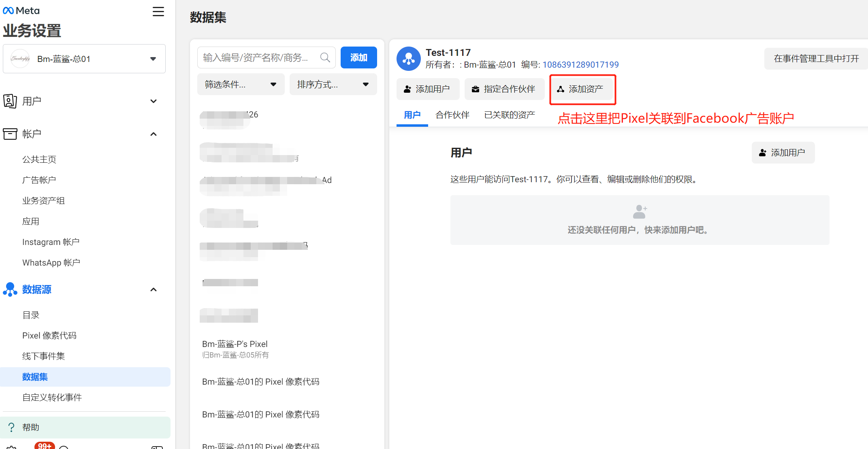This screenshot has height=449, width=868.
Task: Click the 数据集 page heading
Action: (208, 17)
